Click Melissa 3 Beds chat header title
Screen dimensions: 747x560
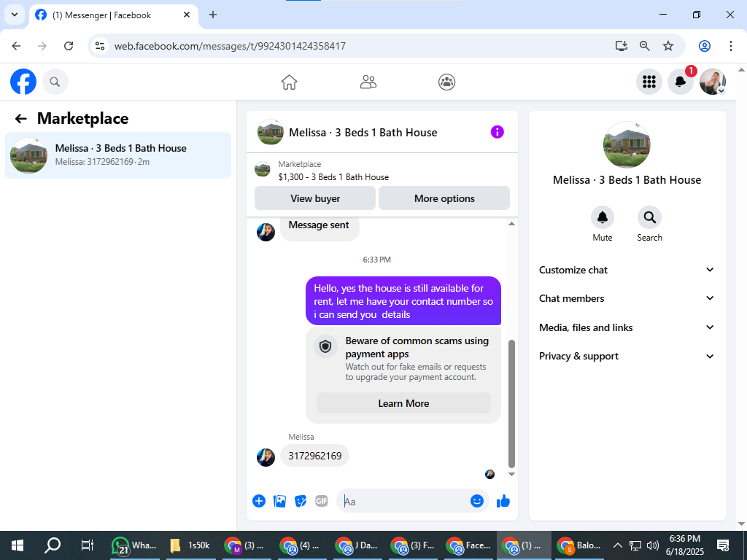coord(363,133)
